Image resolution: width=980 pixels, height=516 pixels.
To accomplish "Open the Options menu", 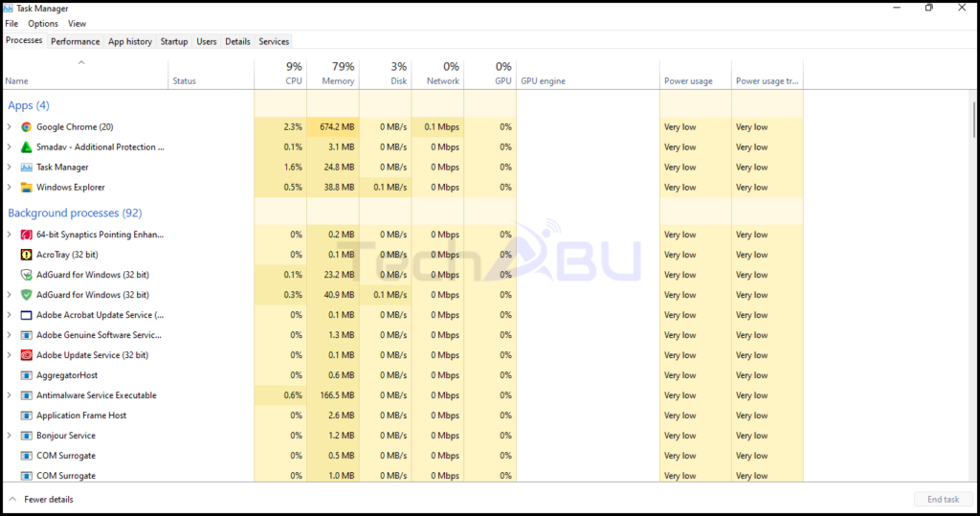I will [42, 24].
